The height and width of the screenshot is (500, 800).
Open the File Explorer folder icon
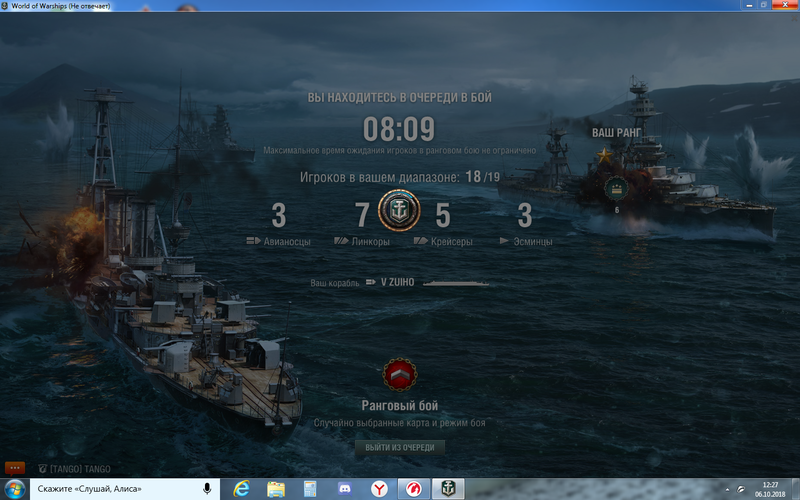[x=276, y=489]
